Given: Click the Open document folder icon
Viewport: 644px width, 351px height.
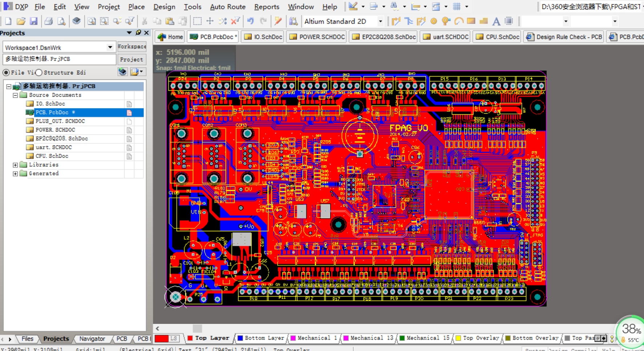Looking at the screenshot, I should (21, 21).
